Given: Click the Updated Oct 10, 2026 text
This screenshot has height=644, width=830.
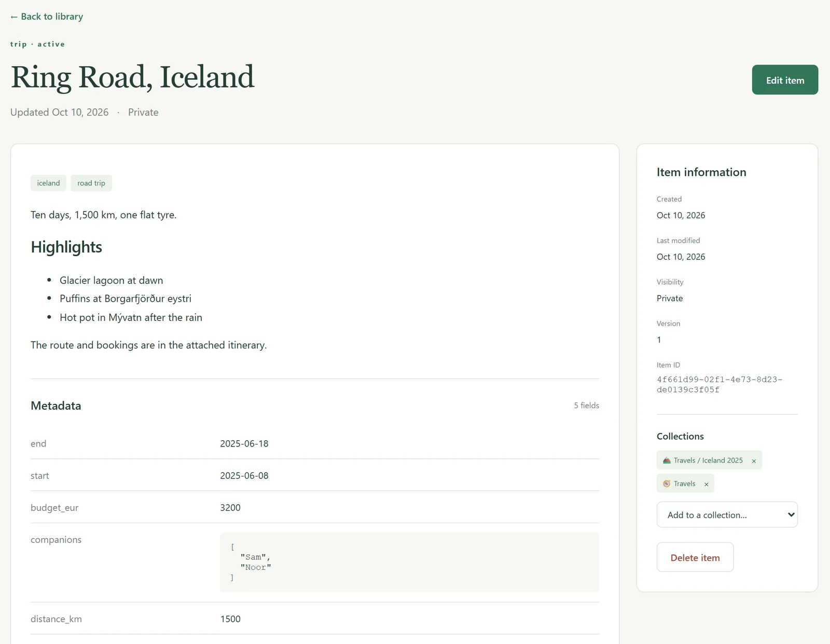Looking at the screenshot, I should tap(60, 113).
